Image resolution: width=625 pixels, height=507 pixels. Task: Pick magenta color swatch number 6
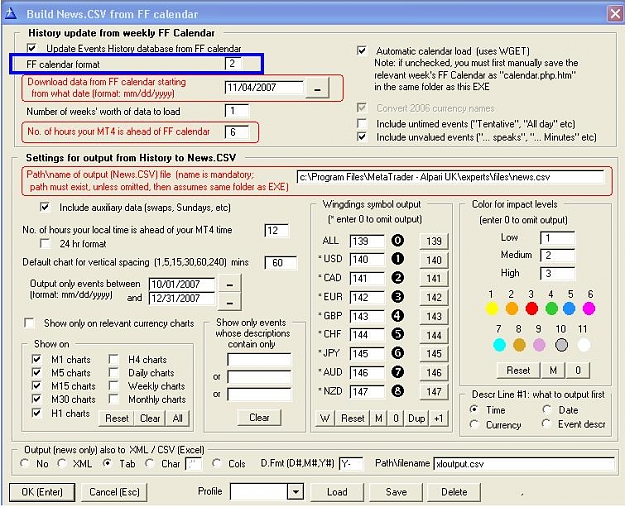589,309
